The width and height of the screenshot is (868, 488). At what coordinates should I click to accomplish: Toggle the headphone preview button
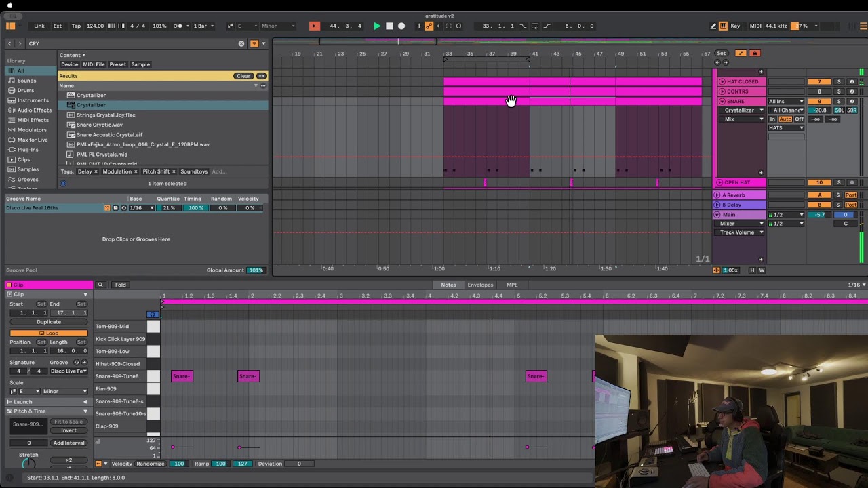(x=153, y=314)
